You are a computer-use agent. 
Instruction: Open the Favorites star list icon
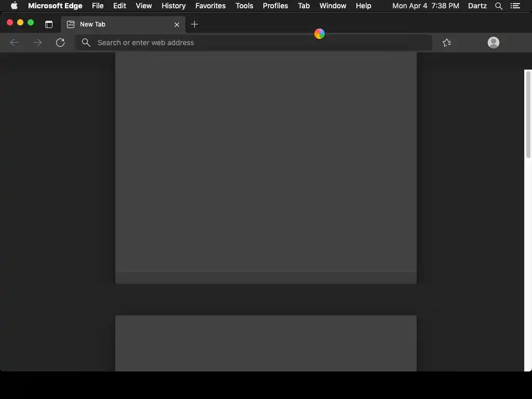tap(447, 43)
